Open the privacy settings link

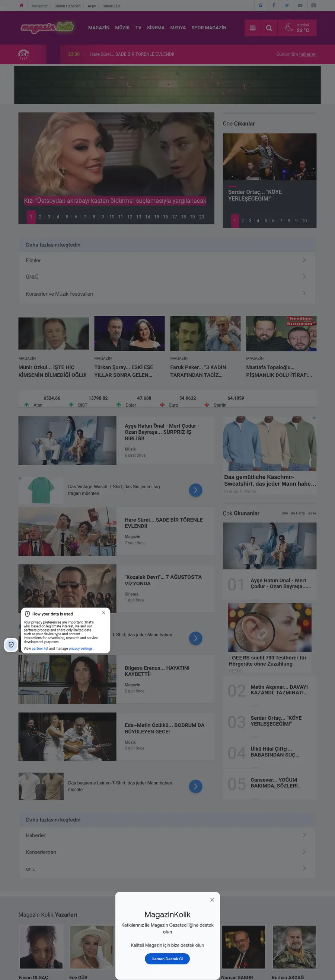coord(81,649)
